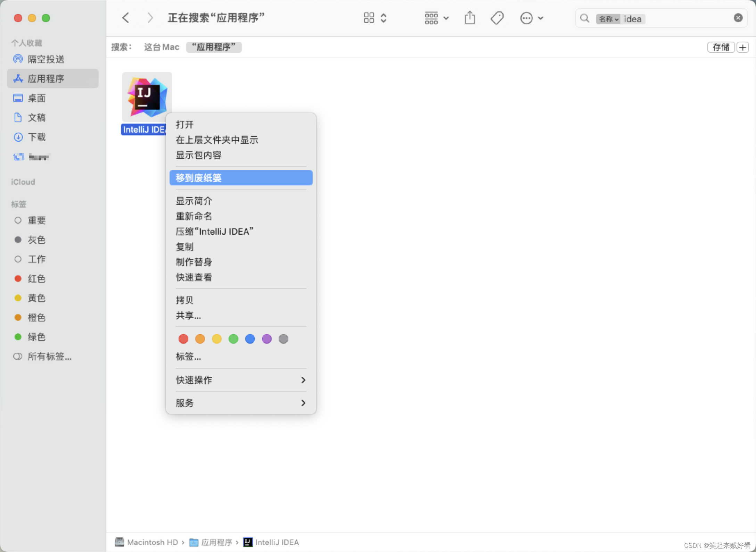
Task: Click 应用程序 in path bar
Action: coord(211,542)
